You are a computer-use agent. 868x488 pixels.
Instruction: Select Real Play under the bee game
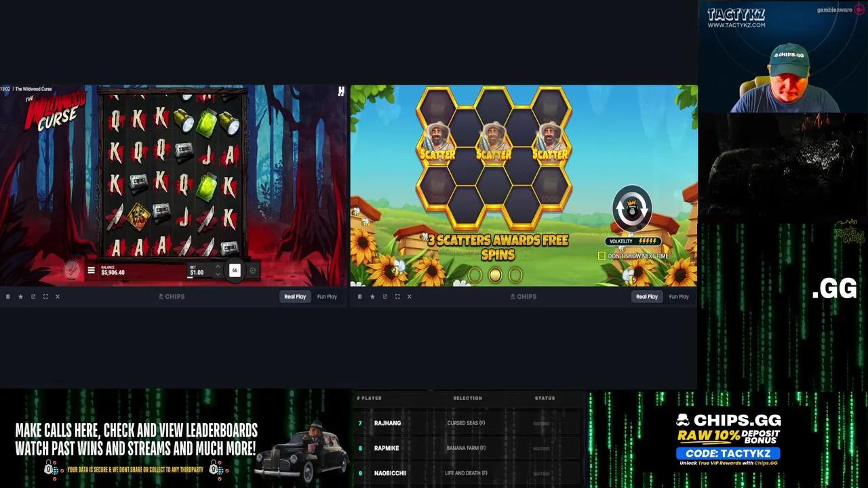(647, 296)
